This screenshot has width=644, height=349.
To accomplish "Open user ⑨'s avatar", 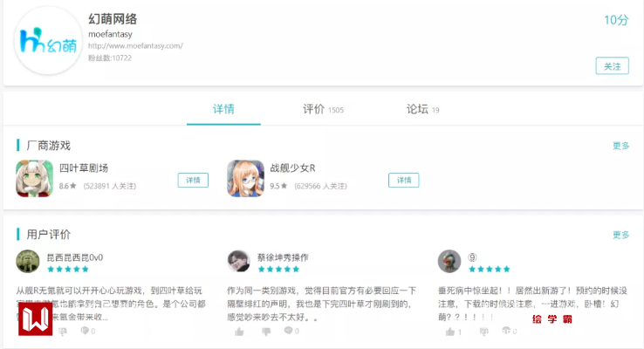I will tap(449, 262).
